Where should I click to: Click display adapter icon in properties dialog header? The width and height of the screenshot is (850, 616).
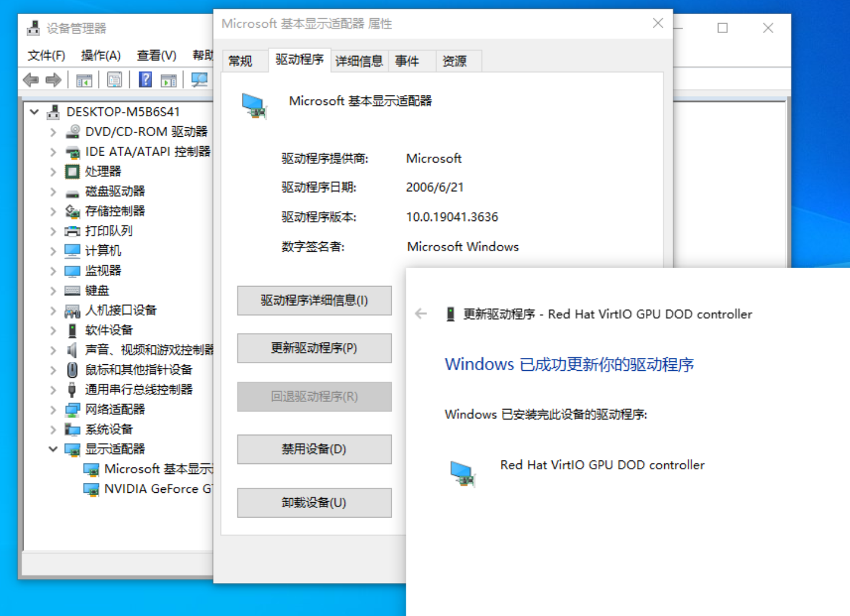pyautogui.click(x=254, y=107)
